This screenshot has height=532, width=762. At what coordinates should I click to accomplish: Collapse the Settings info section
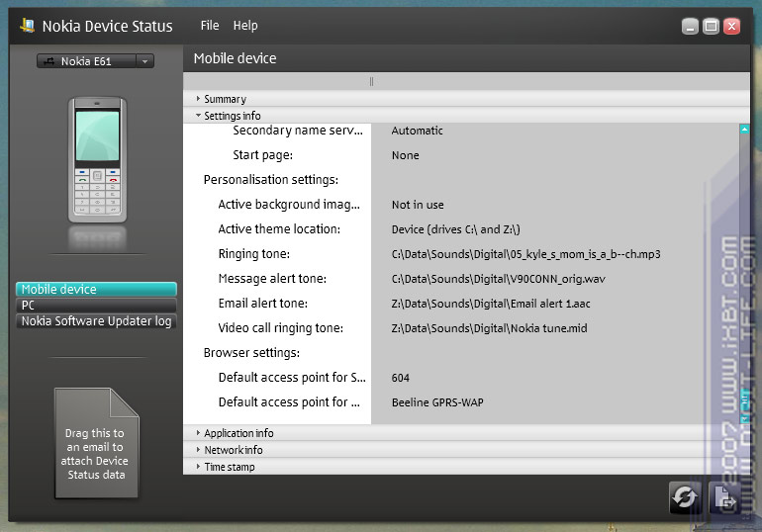pos(466,116)
